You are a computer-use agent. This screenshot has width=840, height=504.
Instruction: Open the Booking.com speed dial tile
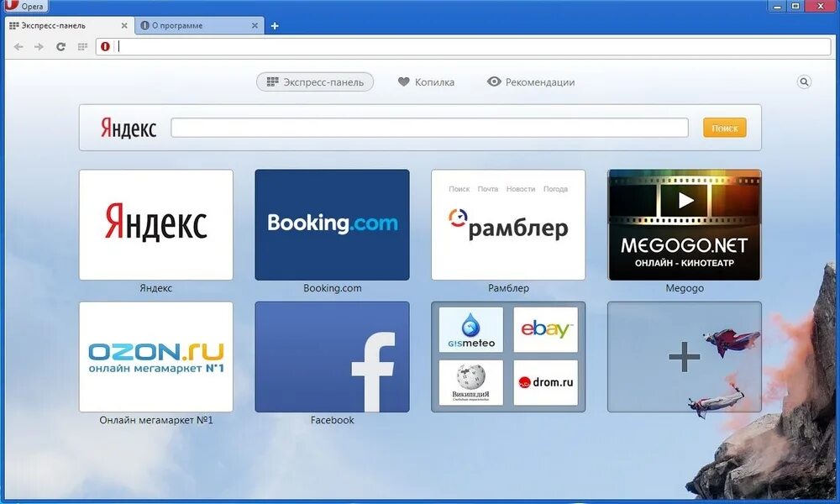pyautogui.click(x=332, y=225)
